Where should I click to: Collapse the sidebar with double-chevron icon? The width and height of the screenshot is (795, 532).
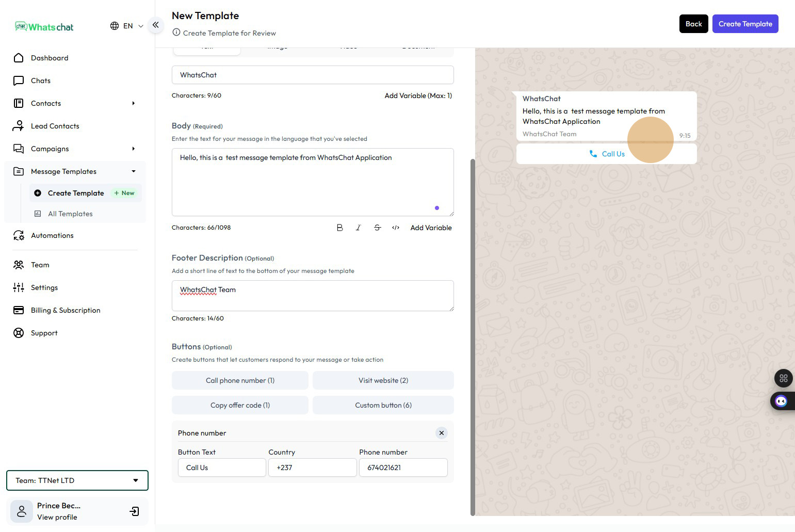tap(155, 25)
